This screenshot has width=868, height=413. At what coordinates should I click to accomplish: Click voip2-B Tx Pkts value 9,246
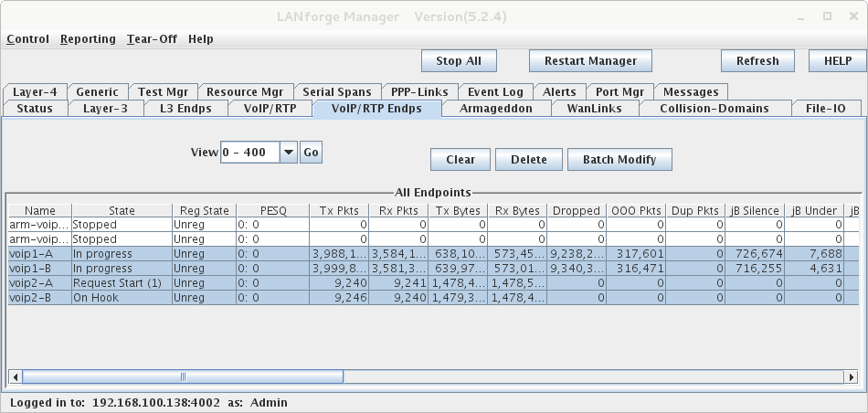tap(339, 298)
